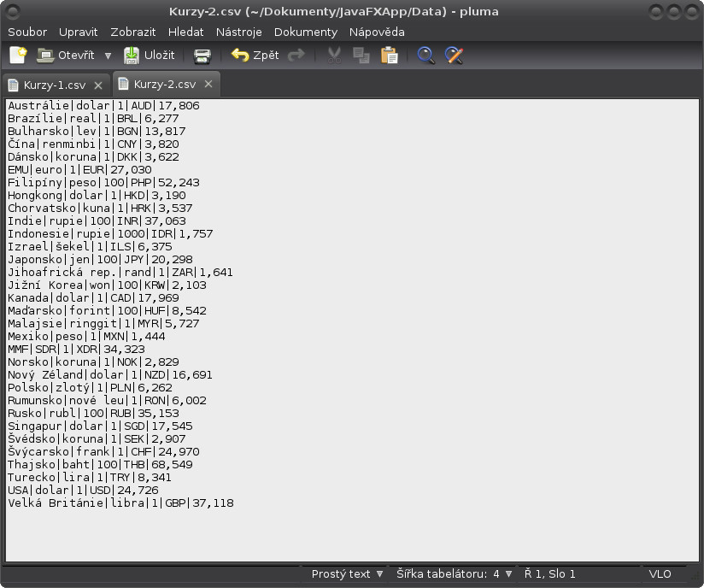Open find and replace icon

(454, 56)
